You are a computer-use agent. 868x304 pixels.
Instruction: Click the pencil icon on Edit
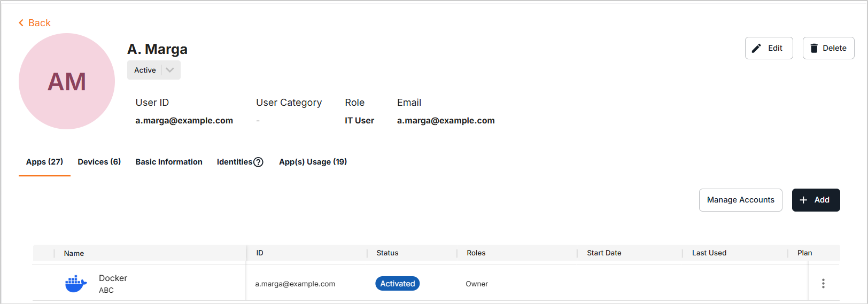756,48
